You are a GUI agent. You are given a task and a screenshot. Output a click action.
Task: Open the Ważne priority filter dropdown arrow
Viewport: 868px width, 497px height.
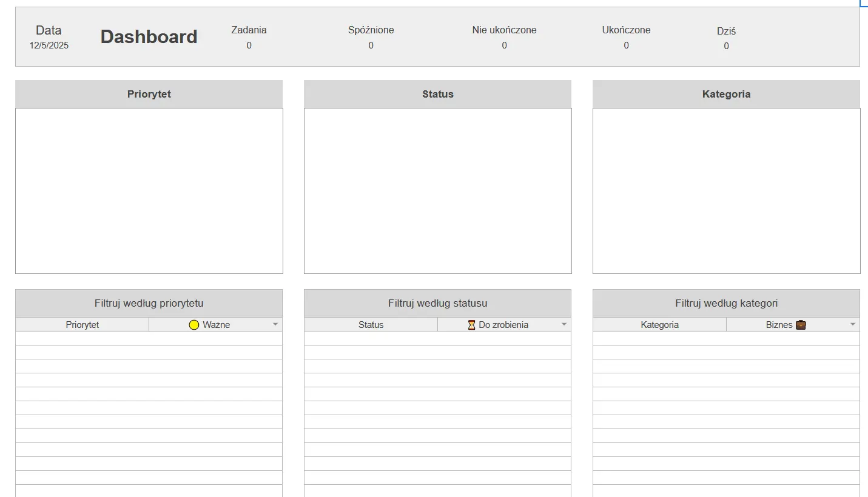click(x=276, y=324)
